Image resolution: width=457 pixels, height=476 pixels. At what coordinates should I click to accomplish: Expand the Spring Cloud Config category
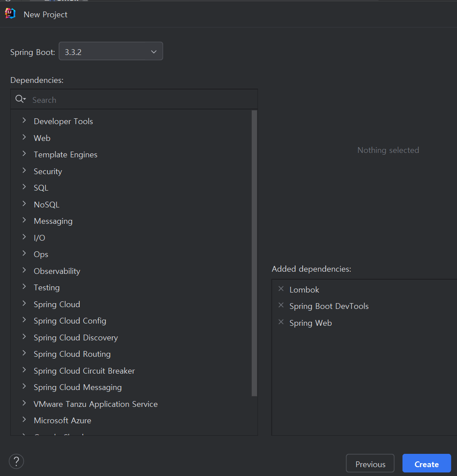(24, 320)
